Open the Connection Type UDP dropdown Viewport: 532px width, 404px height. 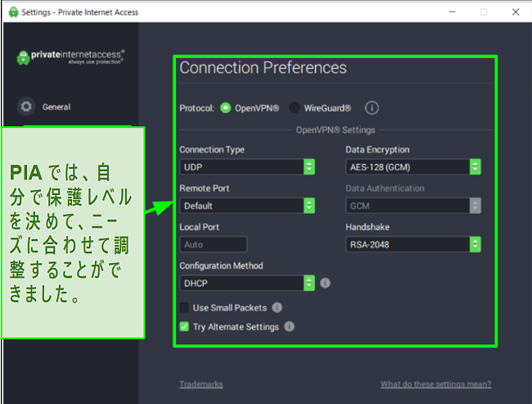[x=247, y=167]
